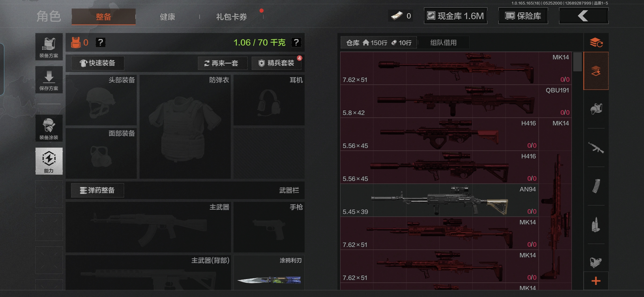Select the vertical MK14 rifle in right column

[555, 200]
